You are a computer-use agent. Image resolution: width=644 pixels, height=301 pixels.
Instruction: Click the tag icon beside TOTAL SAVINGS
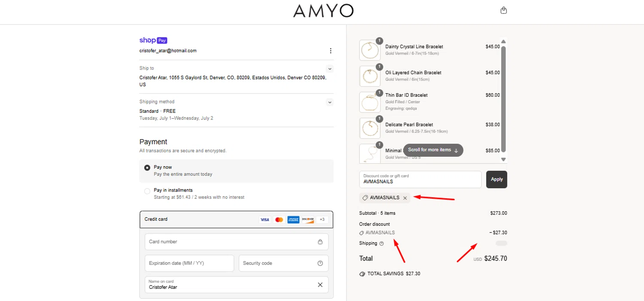tap(362, 274)
